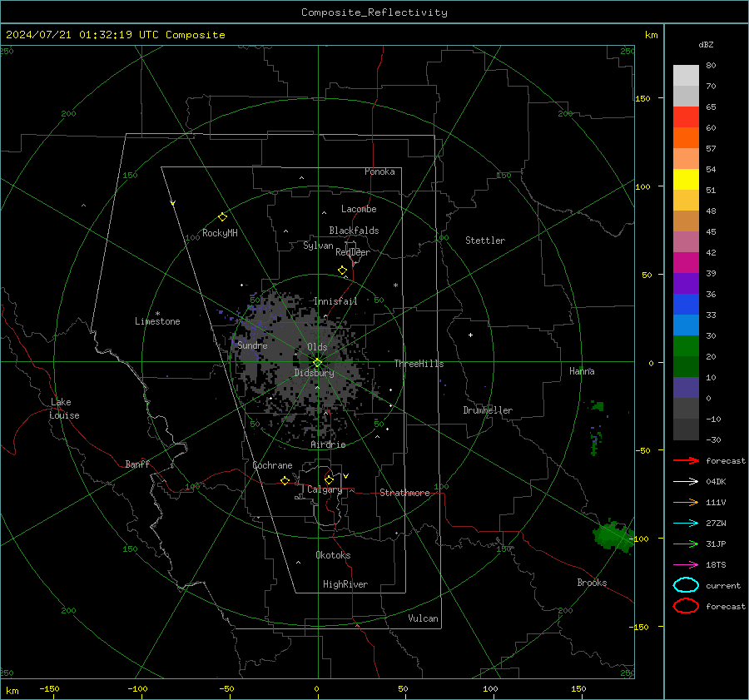
Task: Click the yellow diamond marker beside RockyMH
Action: [x=222, y=217]
